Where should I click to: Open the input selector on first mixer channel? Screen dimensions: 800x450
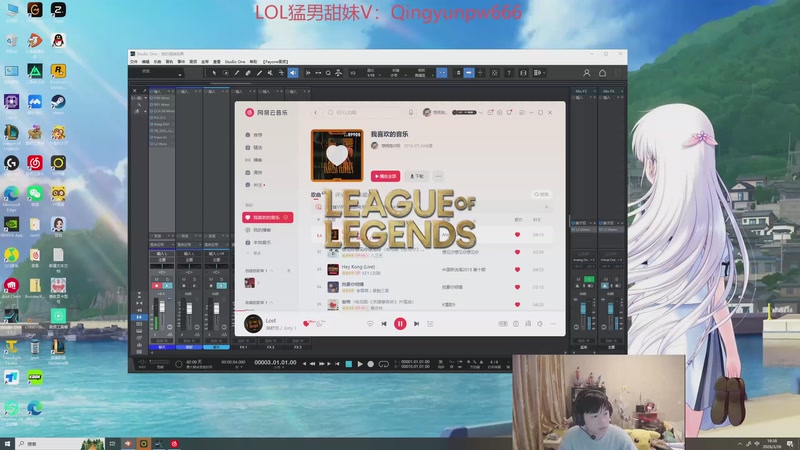coord(162,254)
